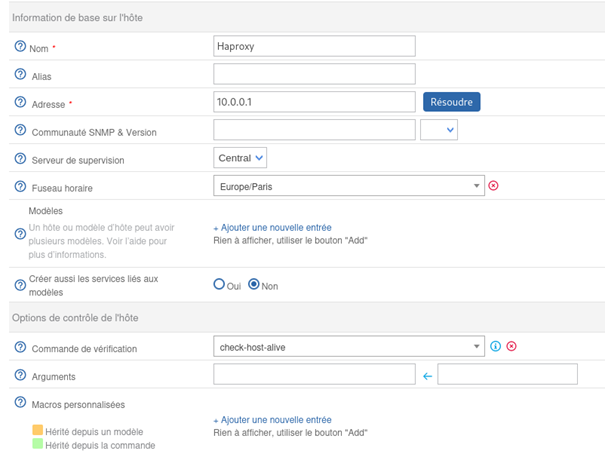Click the orange template-inherited legend swatch

tap(38, 430)
